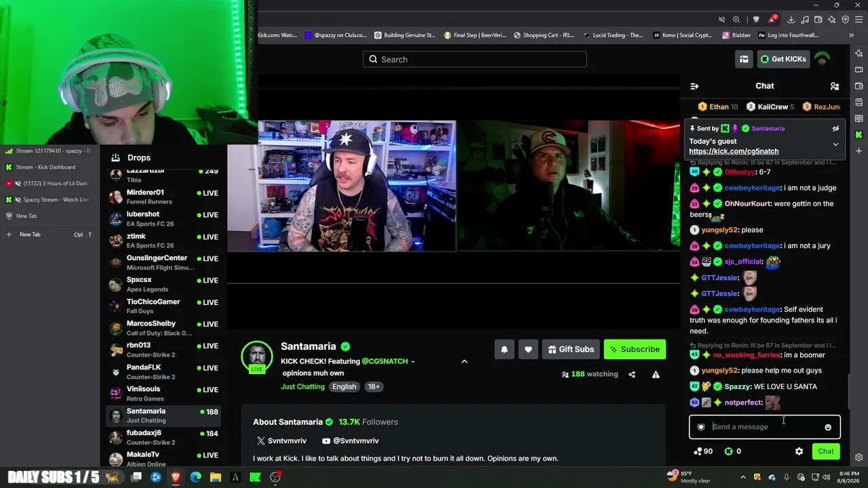Open the chat users list icon

tap(835, 86)
